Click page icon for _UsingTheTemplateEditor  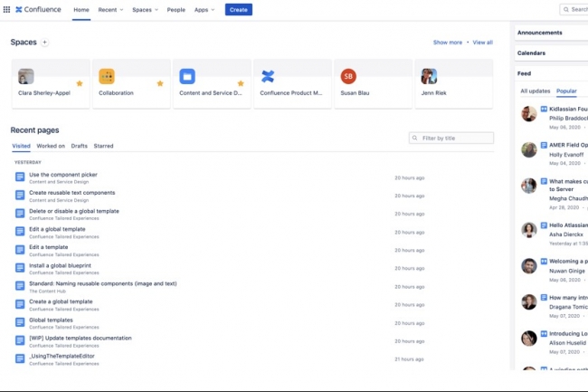(x=20, y=359)
